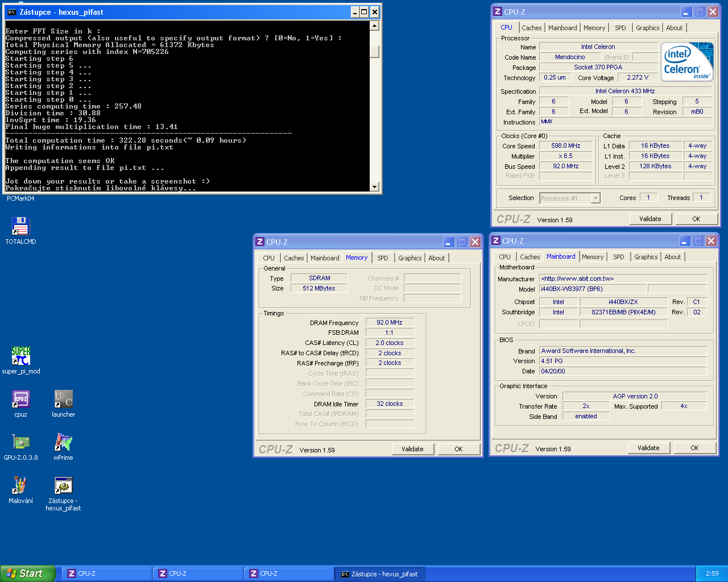Click OK in the Mainboard CPU-Z window
728x582 pixels.
[694, 448]
